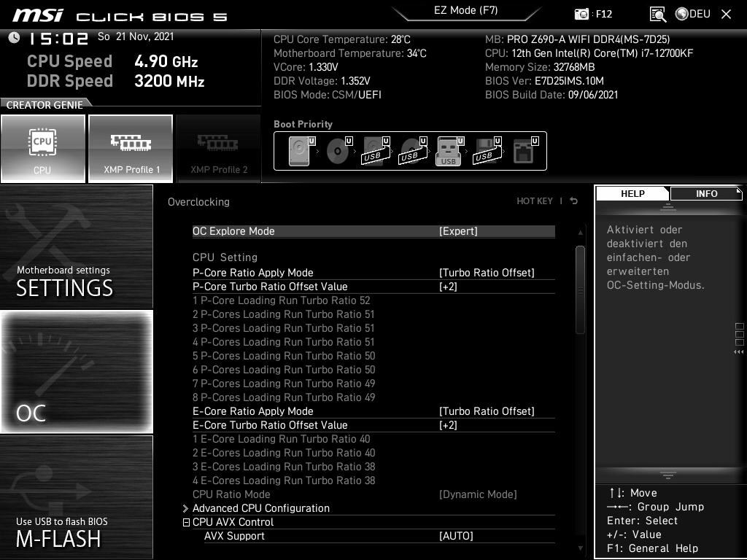This screenshot has height=560, width=747.
Task: Open the OC section in the sidebar
Action: pos(76,372)
